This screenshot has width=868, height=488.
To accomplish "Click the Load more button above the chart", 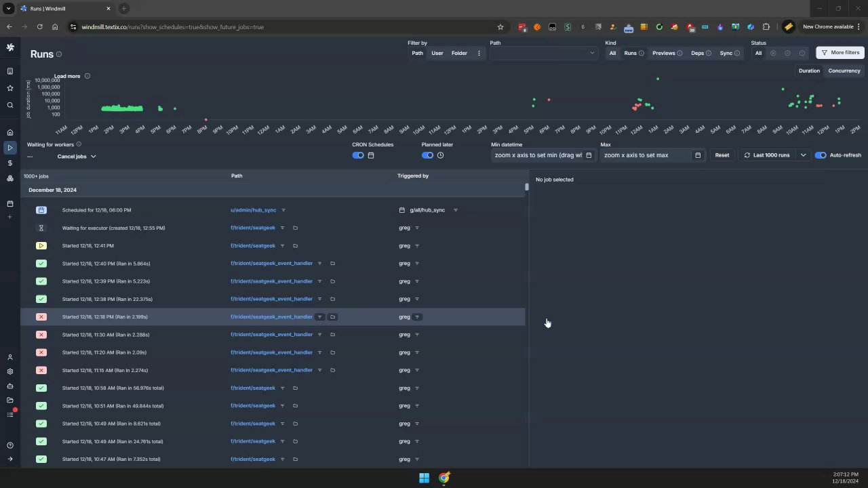I will (67, 76).
